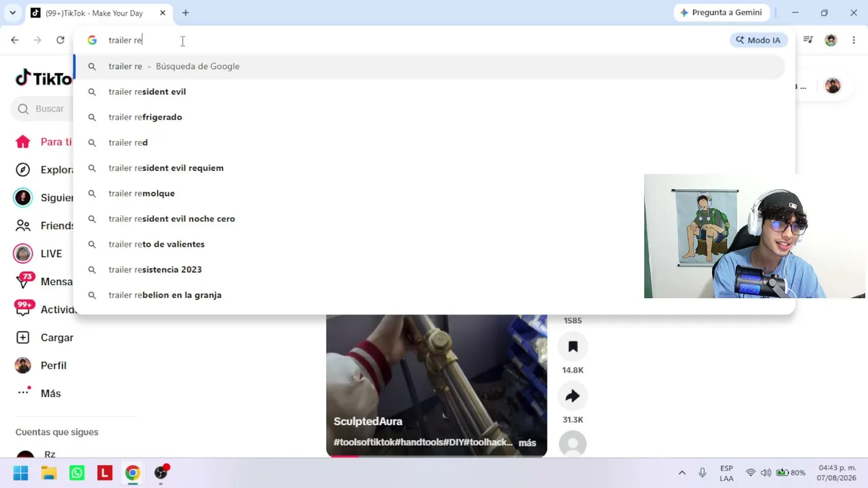Open the Siguiendo avatar icon in sidebar
The image size is (868, 488).
click(x=23, y=197)
